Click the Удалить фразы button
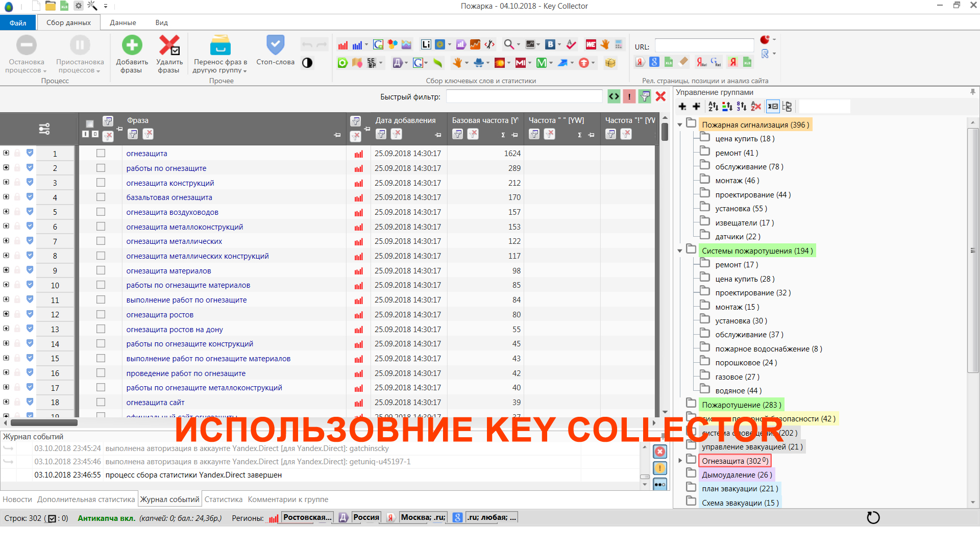Screen dimensions: 980x551 click(x=169, y=53)
